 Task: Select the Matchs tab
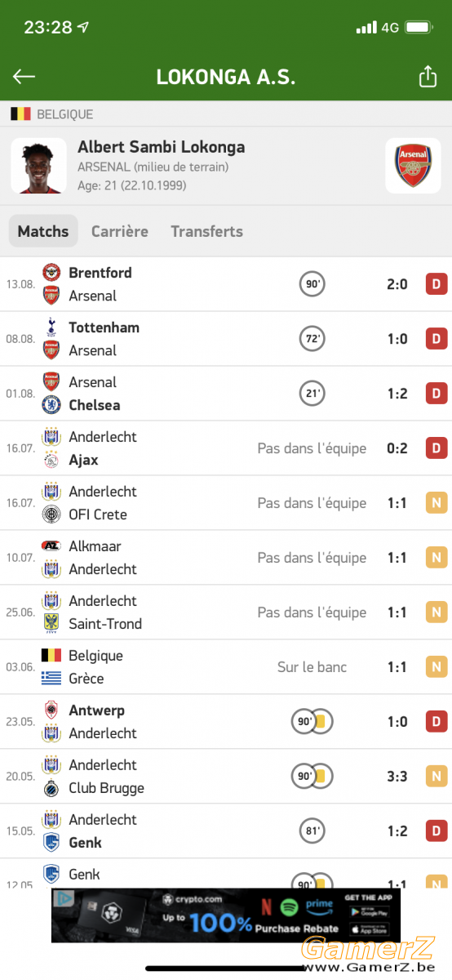pyautogui.click(x=43, y=231)
